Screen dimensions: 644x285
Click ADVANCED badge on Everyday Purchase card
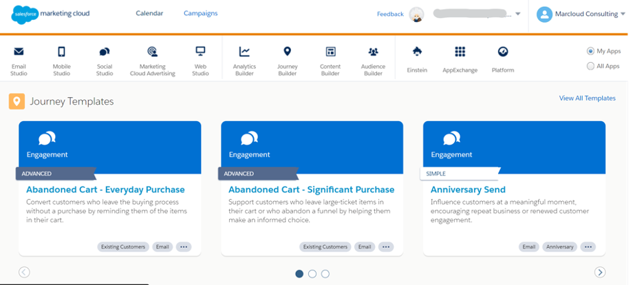point(55,173)
